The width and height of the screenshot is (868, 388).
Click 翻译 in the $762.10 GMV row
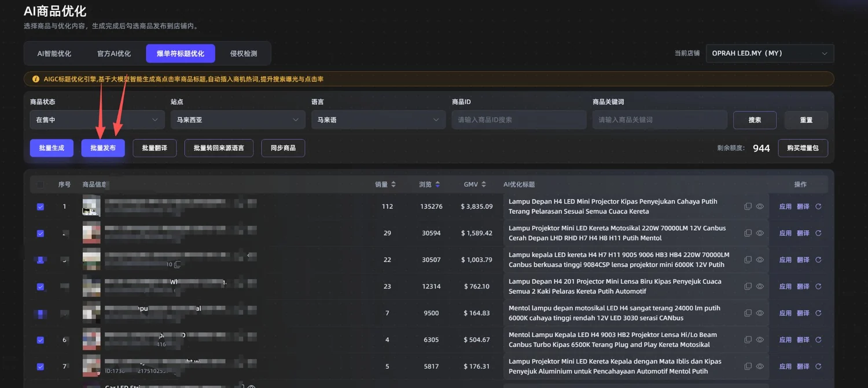point(803,286)
